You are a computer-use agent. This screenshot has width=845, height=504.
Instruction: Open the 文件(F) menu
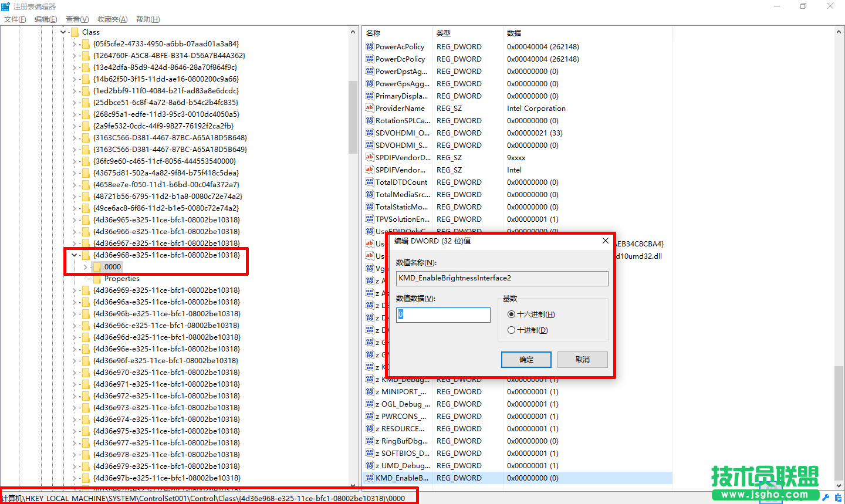[15, 19]
